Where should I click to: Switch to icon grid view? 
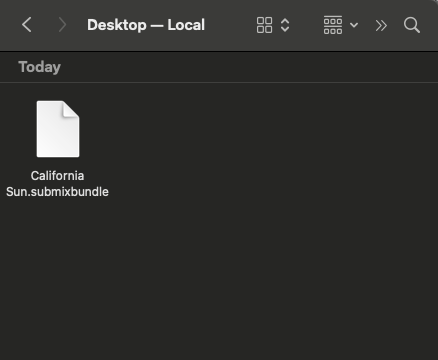click(x=264, y=25)
